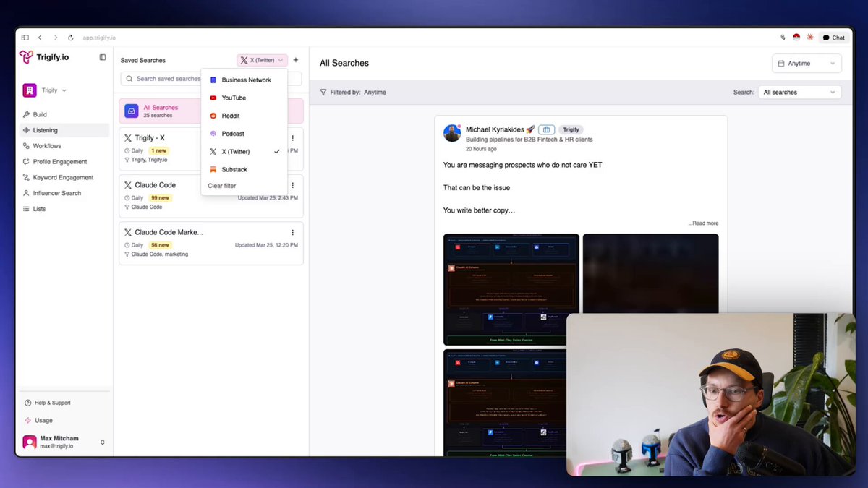Image resolution: width=868 pixels, height=488 pixels.
Task: Select the checked X (Twitter) filter option
Action: coord(244,152)
